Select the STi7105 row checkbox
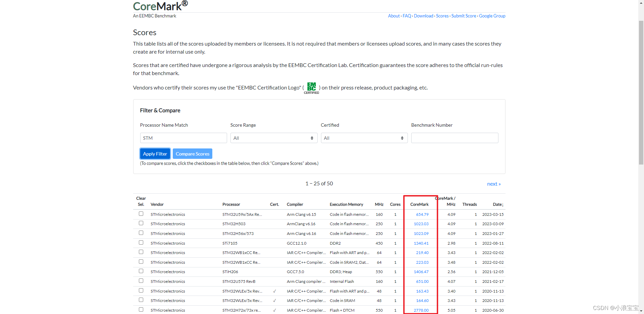Image resolution: width=644 pixels, height=314 pixels. click(x=141, y=243)
